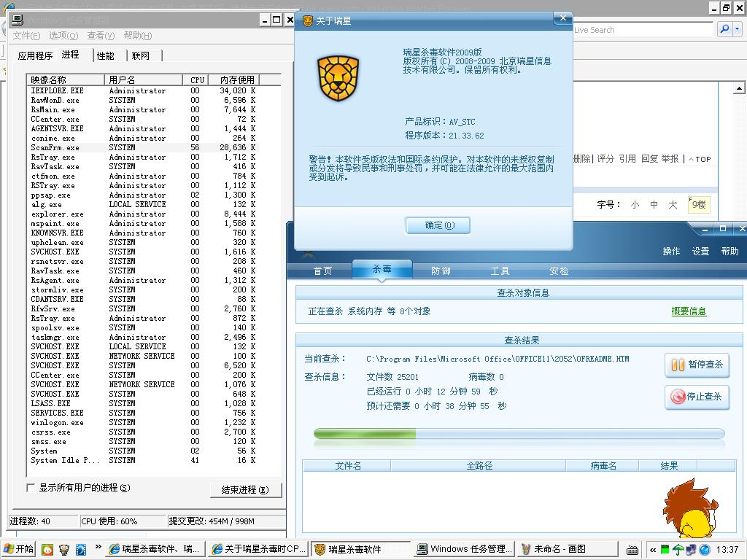Image resolution: width=747 pixels, height=560 pixels.
Task: Open 查看 menu in Task Manager
Action: point(101,36)
